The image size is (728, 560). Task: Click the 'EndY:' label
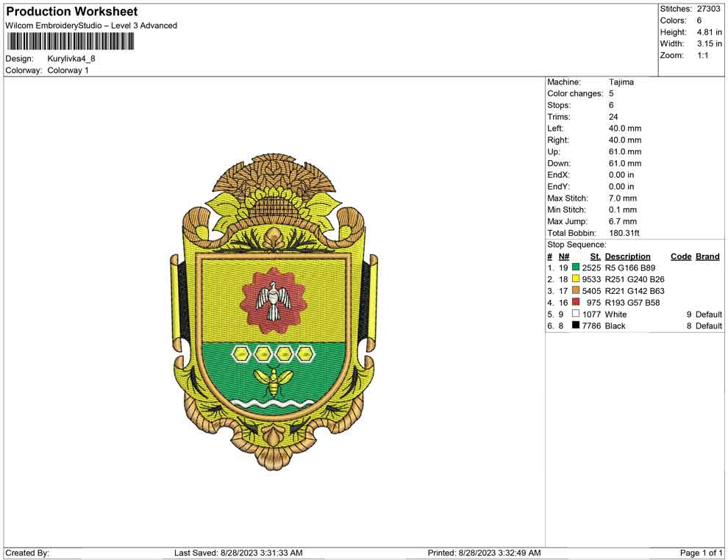[x=559, y=187]
